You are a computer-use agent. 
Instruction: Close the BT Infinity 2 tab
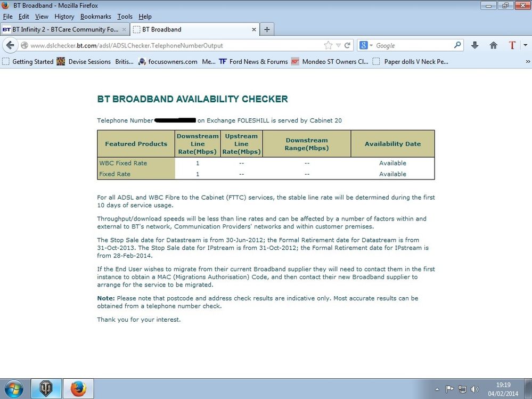click(124, 29)
